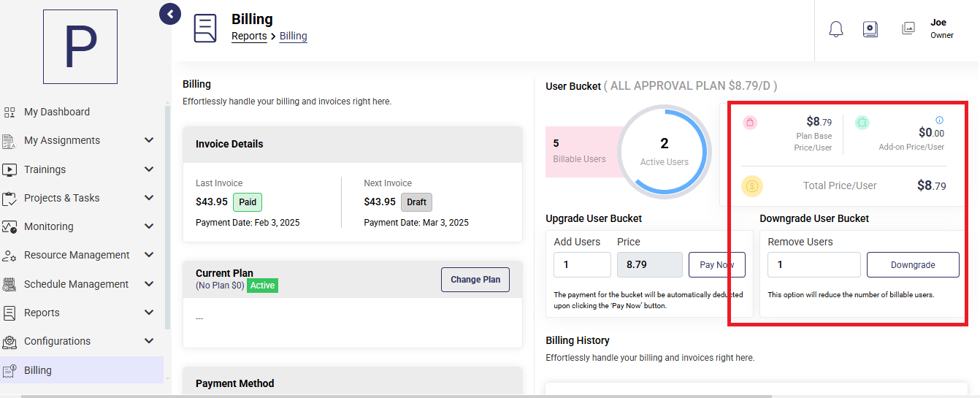Open the image gallery icon beside Joe
The image size is (980, 398).
[908, 28]
